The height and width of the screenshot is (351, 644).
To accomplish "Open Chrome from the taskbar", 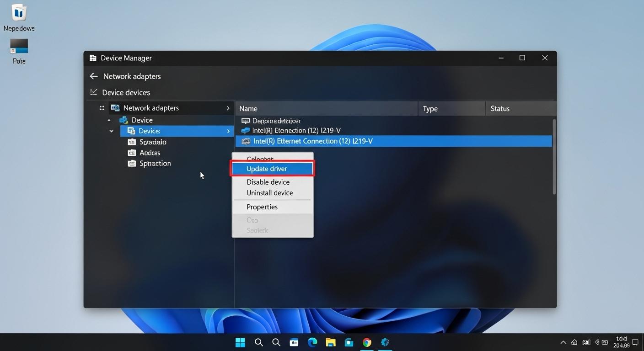I will point(366,342).
